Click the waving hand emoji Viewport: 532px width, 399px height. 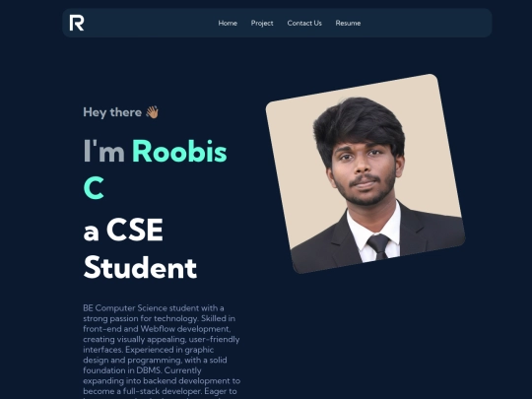(x=152, y=112)
